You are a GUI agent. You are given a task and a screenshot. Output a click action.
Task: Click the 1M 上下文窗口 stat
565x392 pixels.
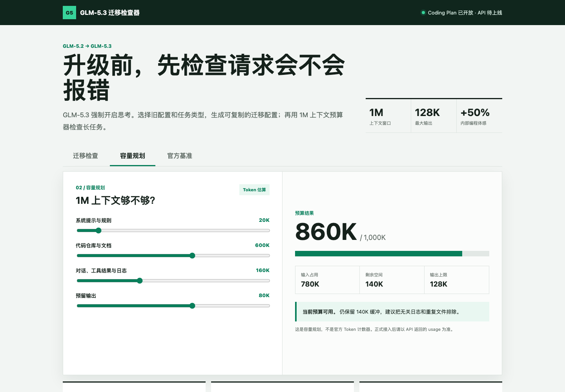click(388, 116)
